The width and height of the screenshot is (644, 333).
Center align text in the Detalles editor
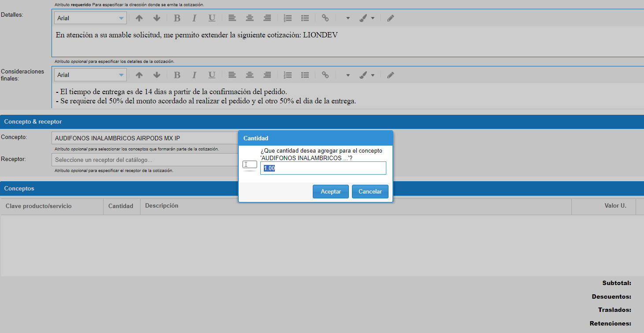point(250,18)
